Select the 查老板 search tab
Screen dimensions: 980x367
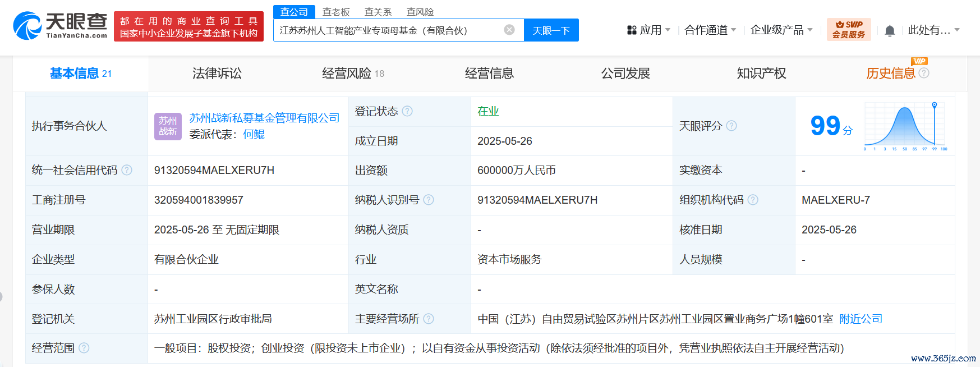coord(336,12)
